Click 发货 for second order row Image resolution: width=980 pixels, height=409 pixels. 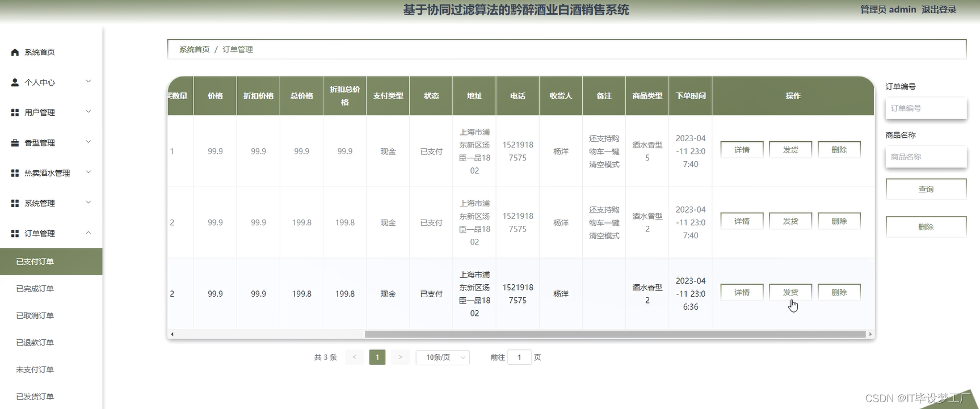[x=790, y=221]
